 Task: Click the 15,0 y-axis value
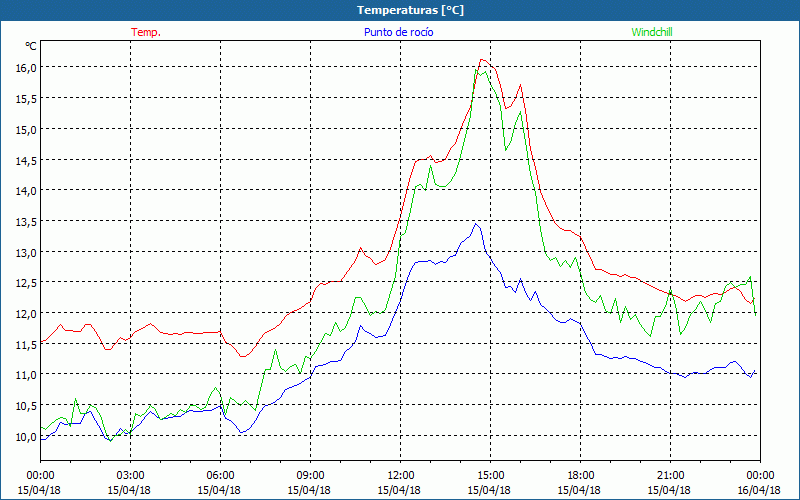pos(26,129)
